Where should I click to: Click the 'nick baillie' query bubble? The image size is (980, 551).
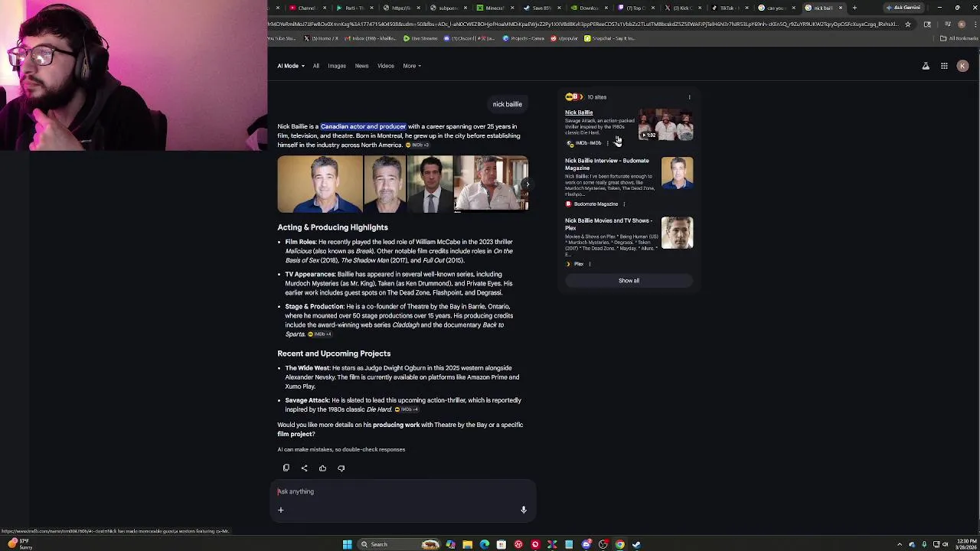click(x=507, y=104)
